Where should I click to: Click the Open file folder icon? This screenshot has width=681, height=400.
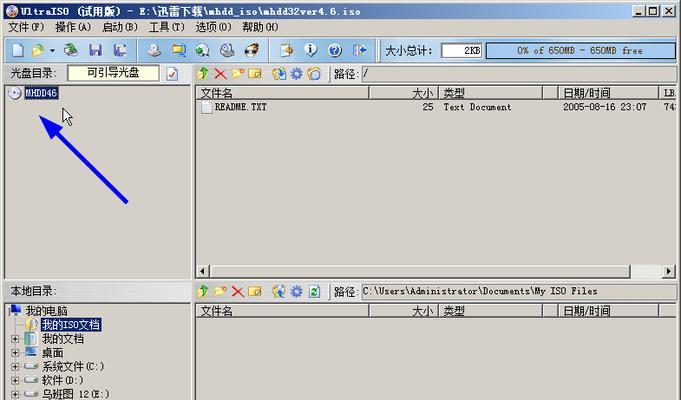tap(38, 50)
